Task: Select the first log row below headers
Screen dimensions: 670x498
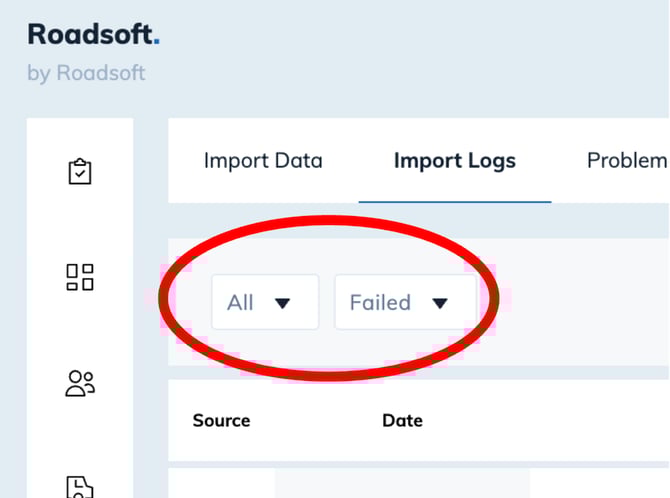Action: point(419,483)
